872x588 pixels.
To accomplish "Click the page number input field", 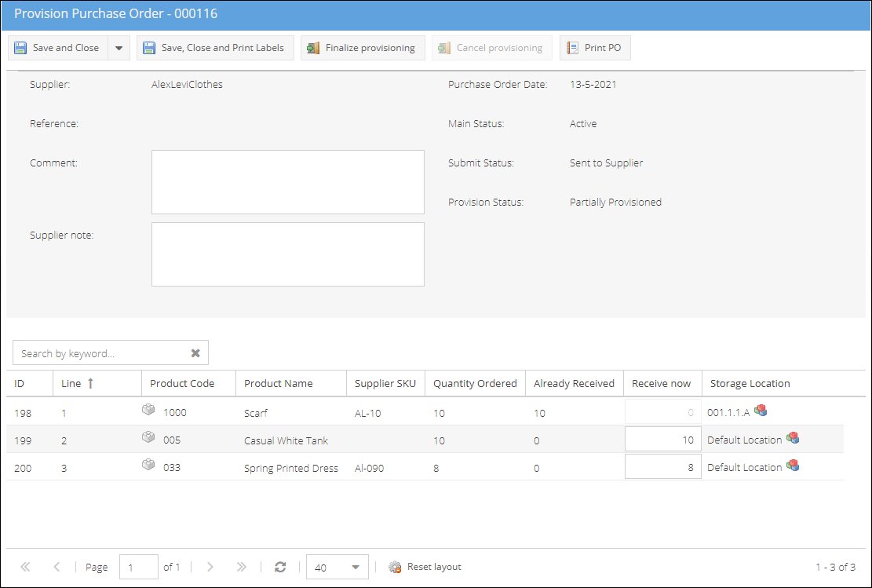I will coord(138,567).
